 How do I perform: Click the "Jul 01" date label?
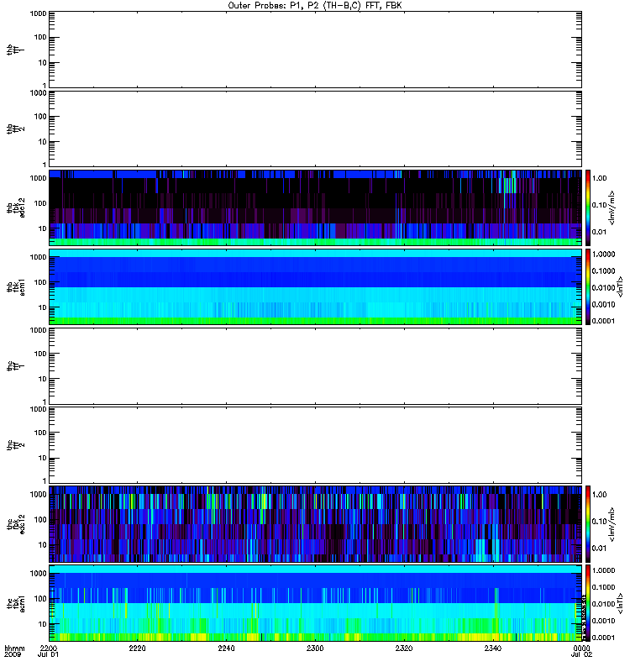(x=48, y=655)
